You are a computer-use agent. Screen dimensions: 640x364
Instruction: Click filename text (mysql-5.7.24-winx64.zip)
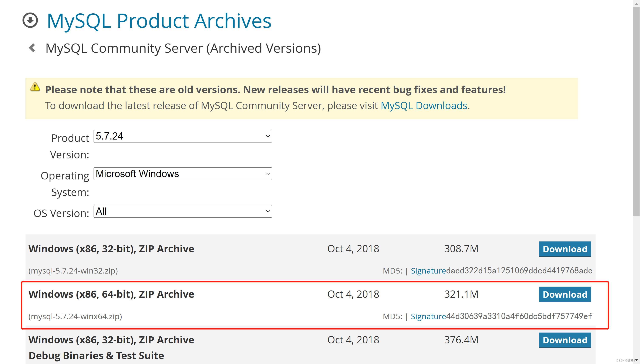[75, 316]
